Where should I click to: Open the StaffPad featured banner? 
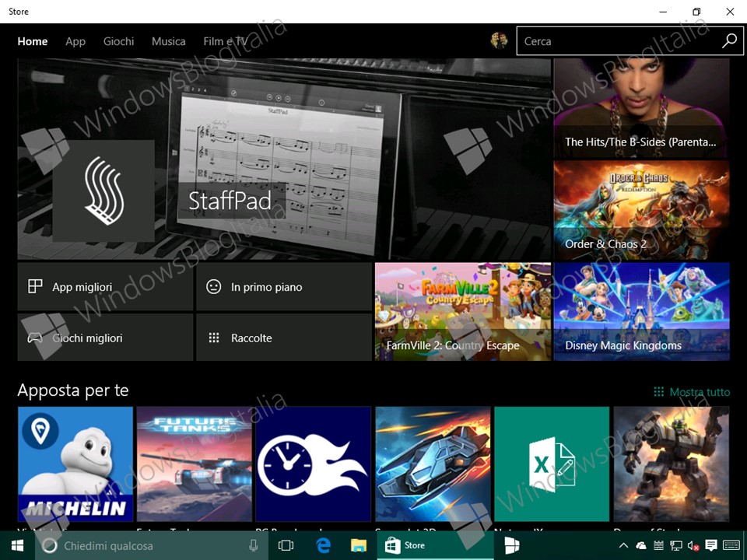click(284, 159)
